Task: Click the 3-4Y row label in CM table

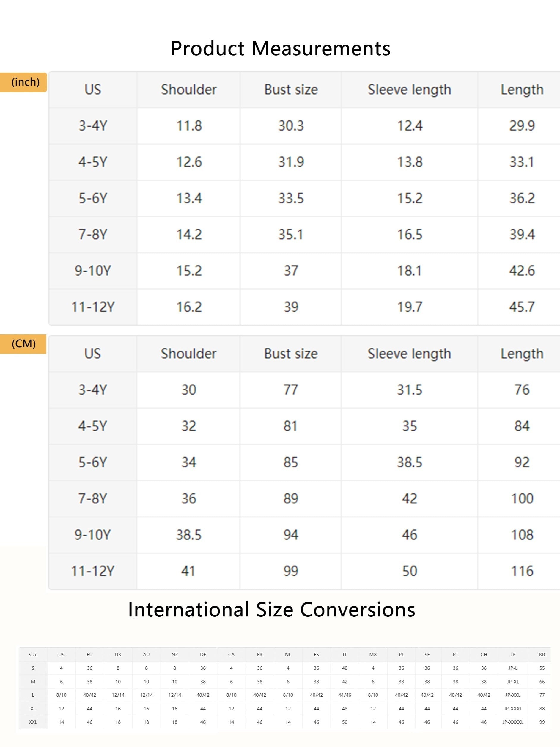Action: 93,390
